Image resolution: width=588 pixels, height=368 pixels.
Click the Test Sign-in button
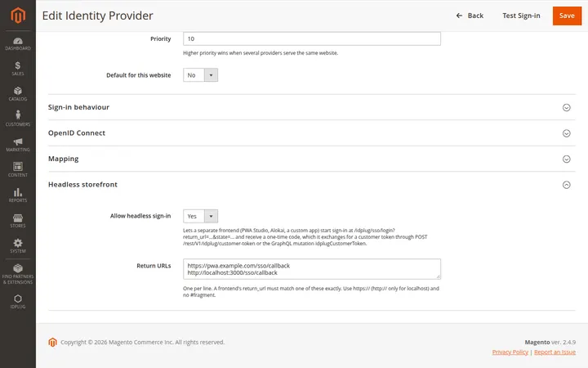[521, 16]
